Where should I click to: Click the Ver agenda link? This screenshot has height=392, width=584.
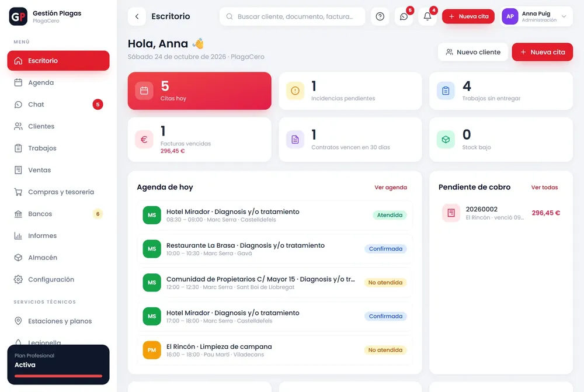(x=391, y=188)
